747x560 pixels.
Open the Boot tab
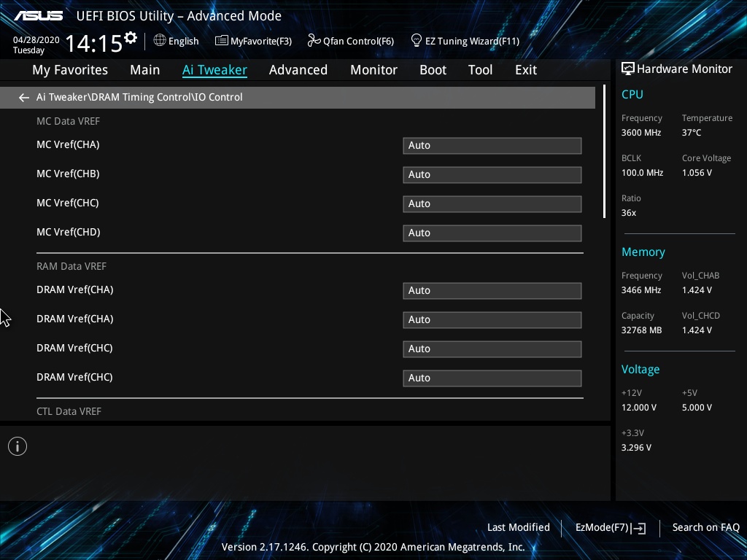(433, 70)
